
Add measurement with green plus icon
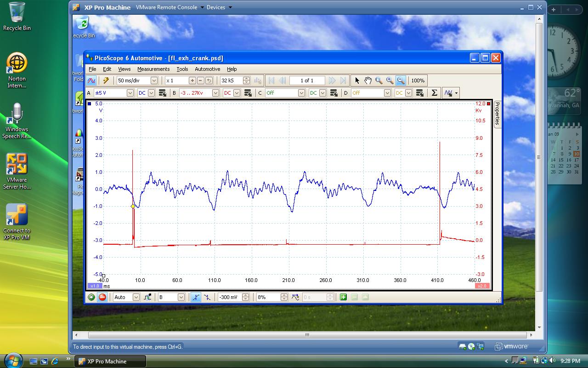coord(343,297)
